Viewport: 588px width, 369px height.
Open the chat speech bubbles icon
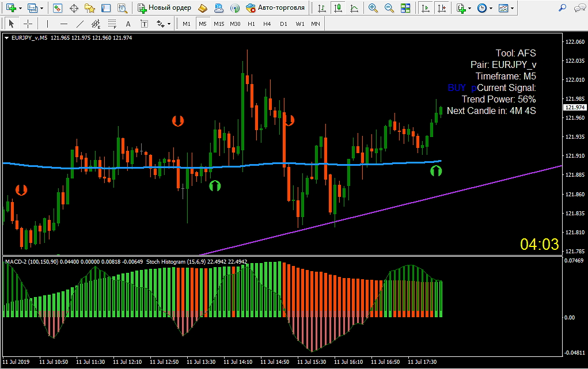580,7
